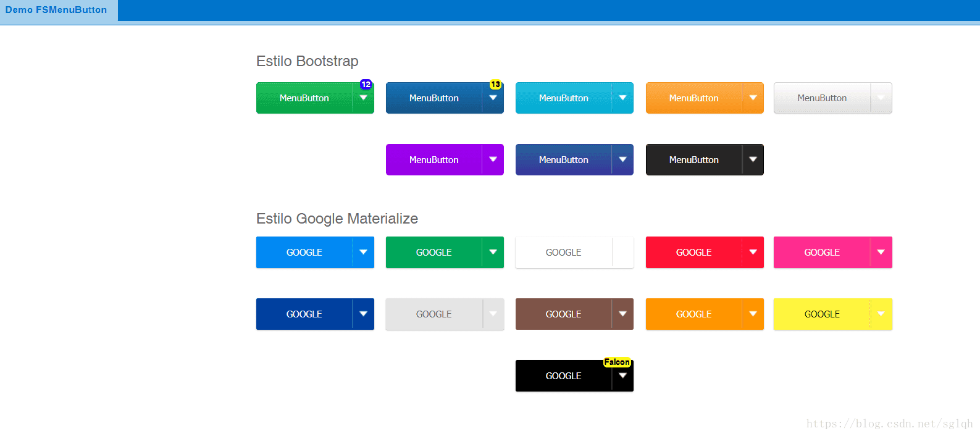Click the yellow Falcon badge

[x=617, y=362]
